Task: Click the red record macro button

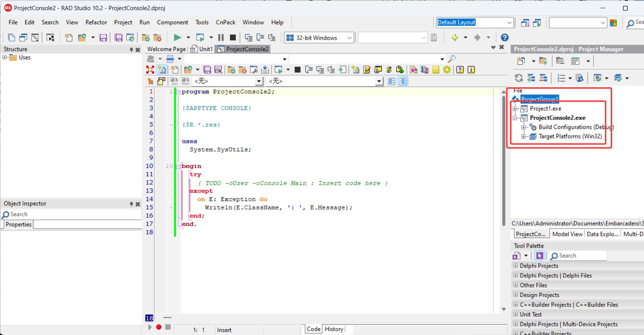Action: point(159,327)
